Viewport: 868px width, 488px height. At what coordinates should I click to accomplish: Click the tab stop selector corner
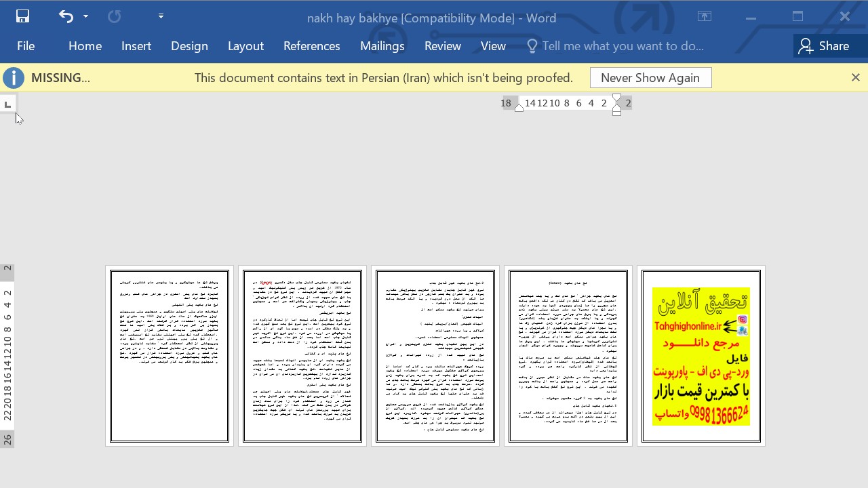(7, 104)
